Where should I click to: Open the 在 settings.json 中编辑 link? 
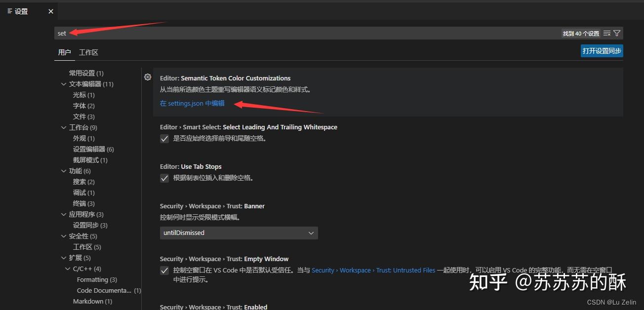(x=192, y=104)
